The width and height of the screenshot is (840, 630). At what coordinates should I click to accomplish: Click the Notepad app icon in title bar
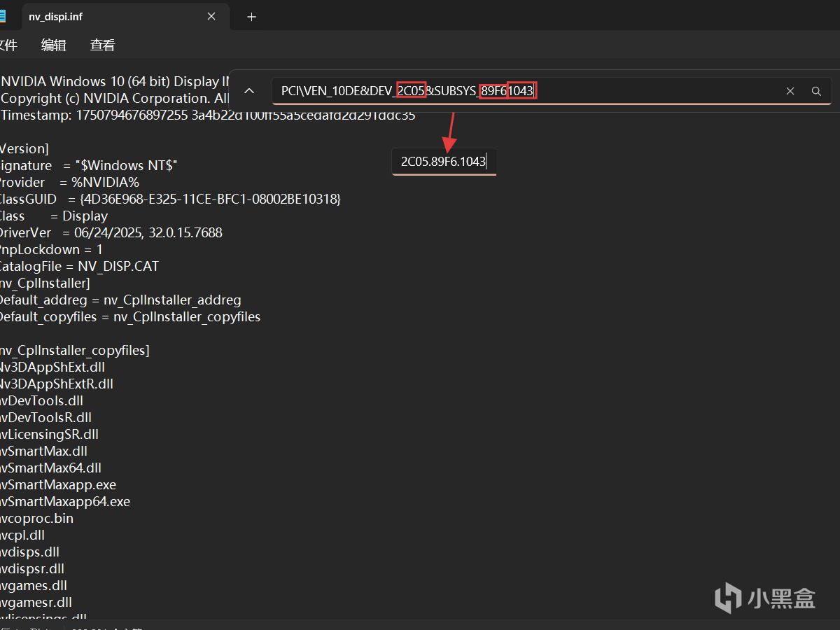tap(3, 16)
